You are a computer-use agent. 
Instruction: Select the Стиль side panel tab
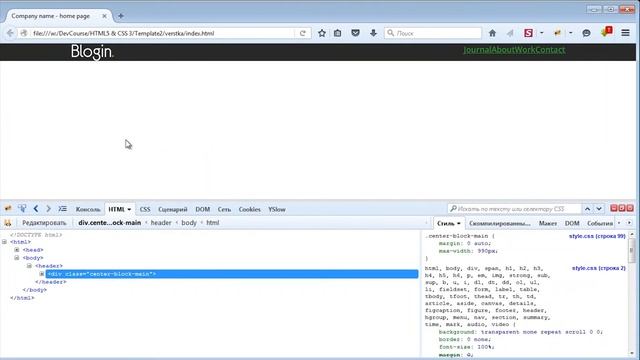point(448,223)
